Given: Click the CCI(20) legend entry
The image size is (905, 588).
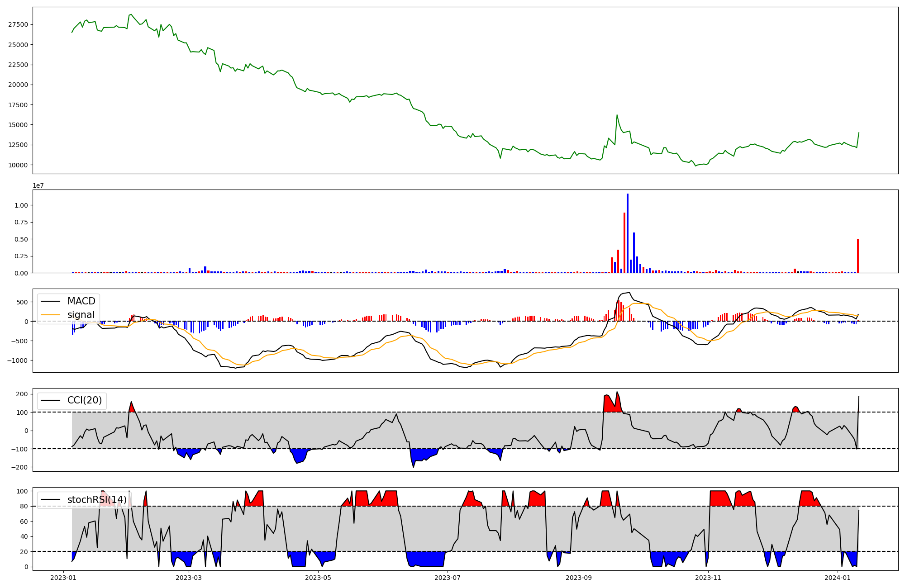Looking at the screenshot, I should [x=84, y=400].
